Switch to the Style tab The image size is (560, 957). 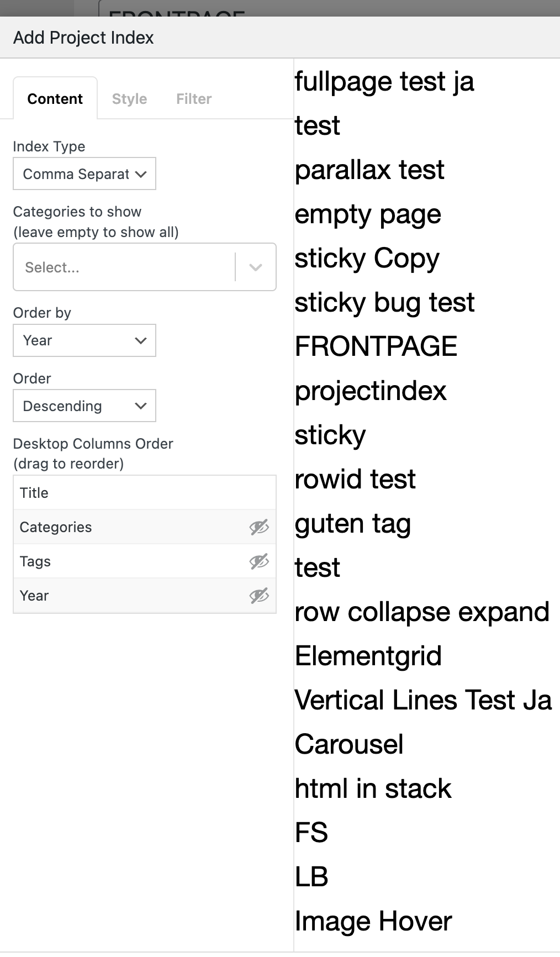click(x=129, y=99)
